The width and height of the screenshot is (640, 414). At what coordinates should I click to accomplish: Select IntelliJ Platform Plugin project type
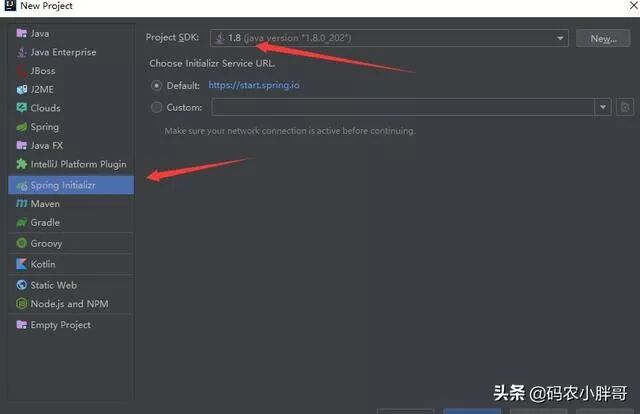tap(71, 164)
